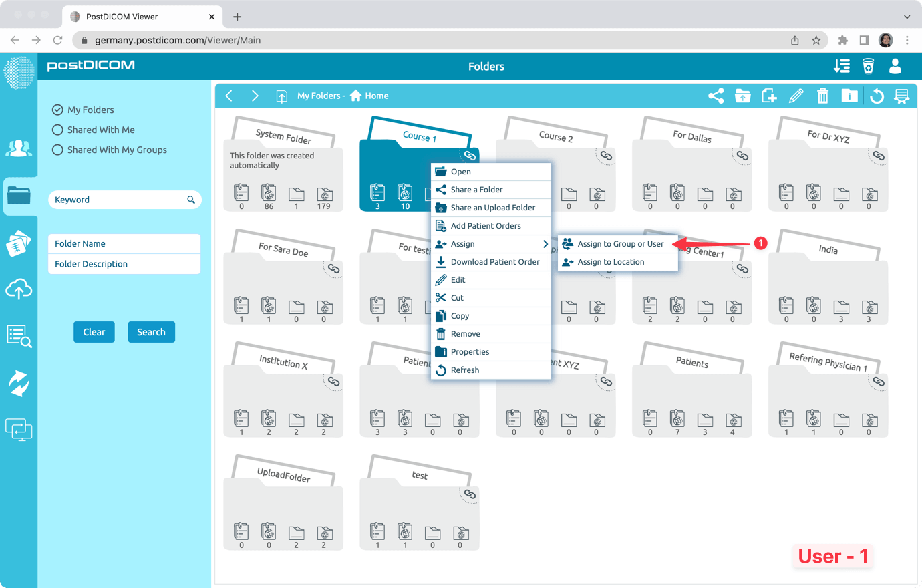Select Copy in the context menu

[460, 315]
